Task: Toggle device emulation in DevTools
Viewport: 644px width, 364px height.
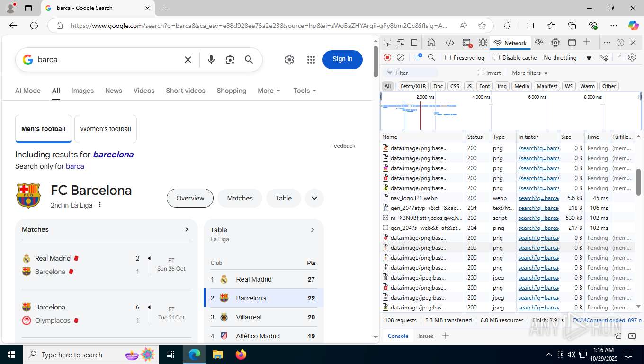Action: [x=401, y=43]
